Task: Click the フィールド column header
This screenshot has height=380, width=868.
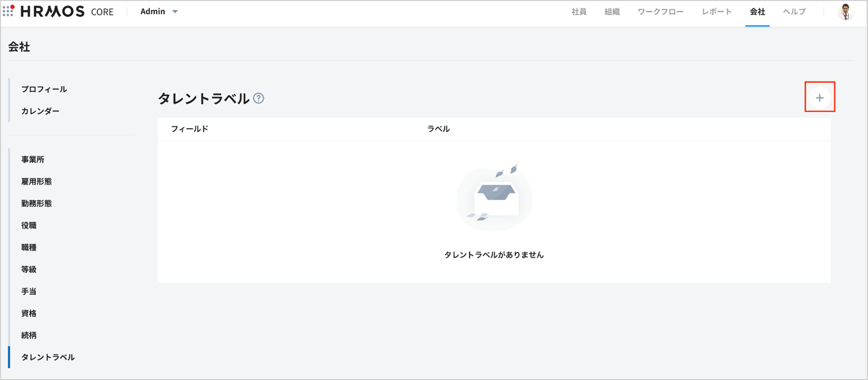Action: (190, 129)
